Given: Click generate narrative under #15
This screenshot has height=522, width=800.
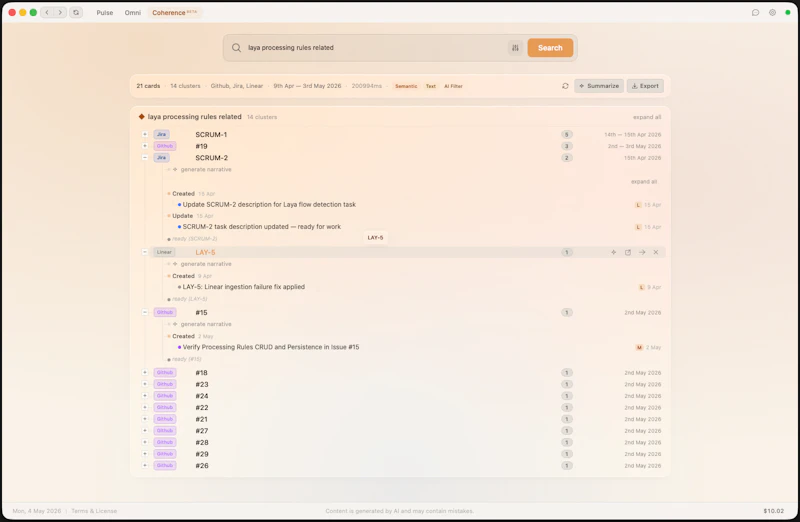Looking at the screenshot, I should [206, 324].
